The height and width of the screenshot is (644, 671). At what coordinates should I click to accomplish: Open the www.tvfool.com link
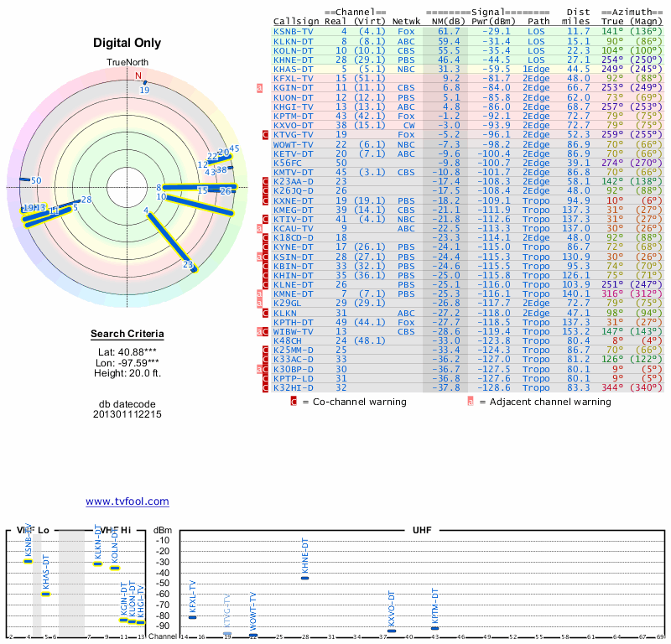click(x=127, y=501)
